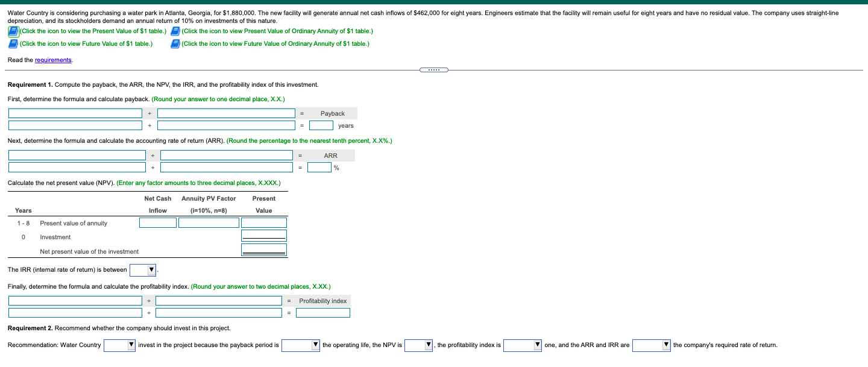The width and height of the screenshot is (868, 367).
Task: Click the 'Payback' header label
Action: point(333,113)
